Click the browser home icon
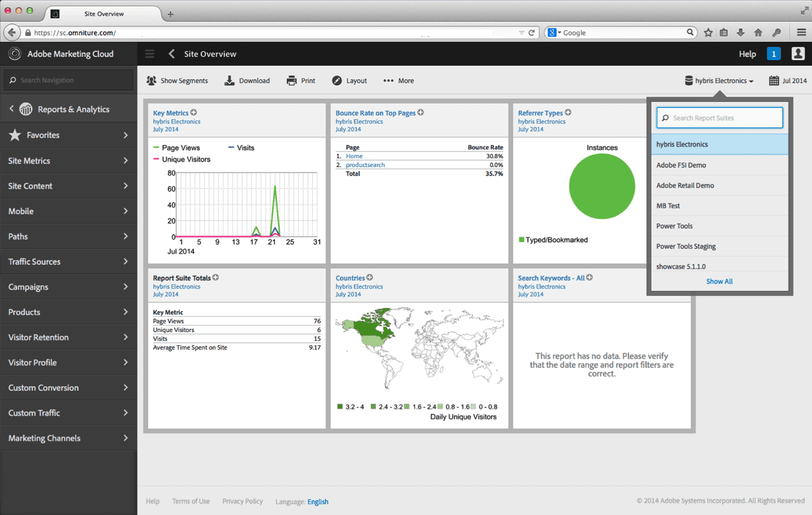Screen dimensions: 812x515 tap(758, 32)
